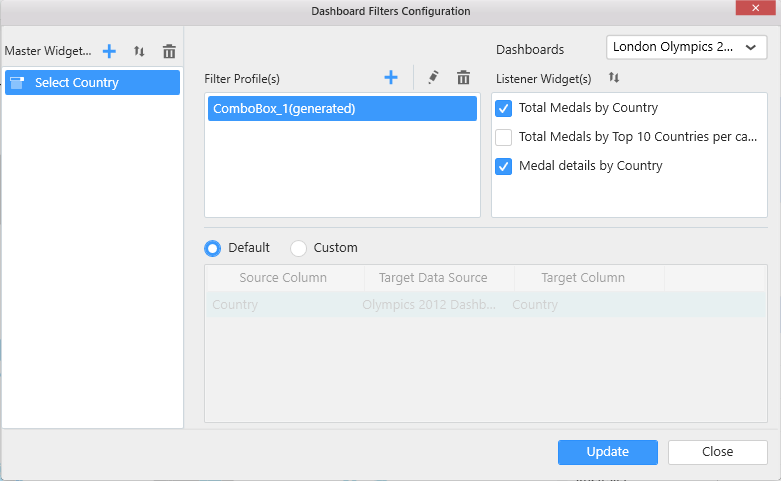The image size is (781, 481).
Task: Select the Custom radio option
Action: [298, 248]
